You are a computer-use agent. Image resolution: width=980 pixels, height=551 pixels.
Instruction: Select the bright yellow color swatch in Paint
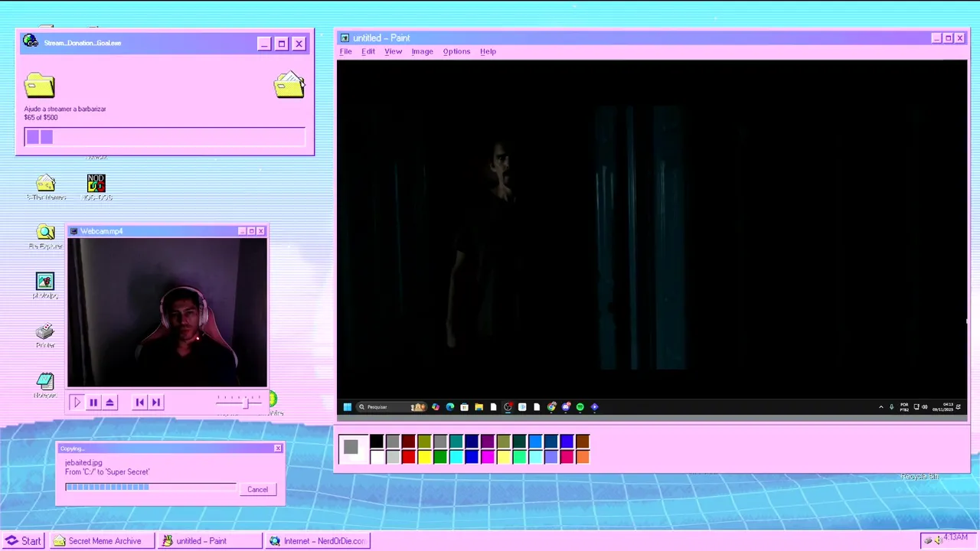(424, 457)
